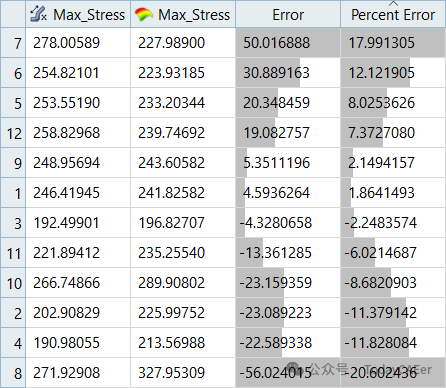Image resolution: width=446 pixels, height=388 pixels.
Task: Click the blank top-left corner cell
Action: [x=13, y=14]
